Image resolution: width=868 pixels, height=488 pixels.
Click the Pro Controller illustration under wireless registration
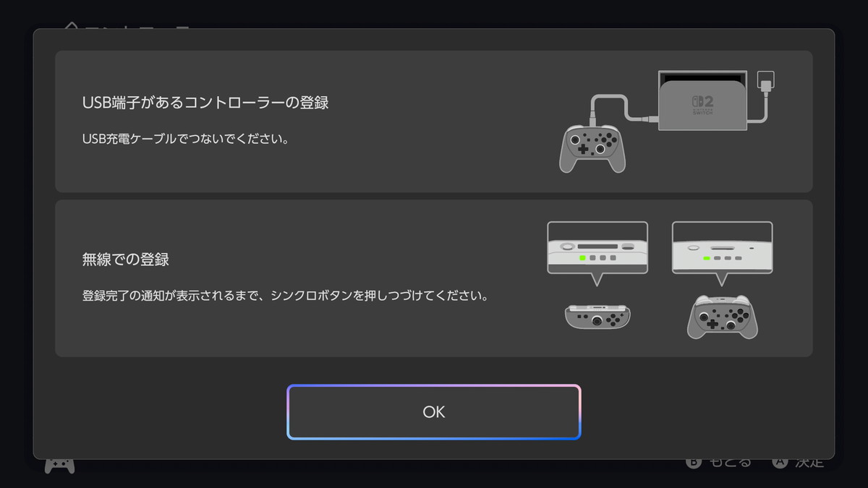[722, 317]
